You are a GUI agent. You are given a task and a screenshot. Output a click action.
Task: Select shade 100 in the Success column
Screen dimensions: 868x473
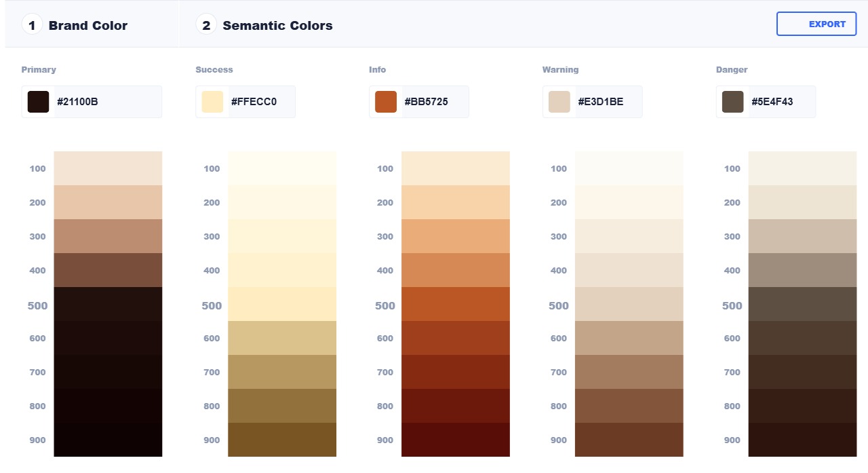tap(282, 168)
